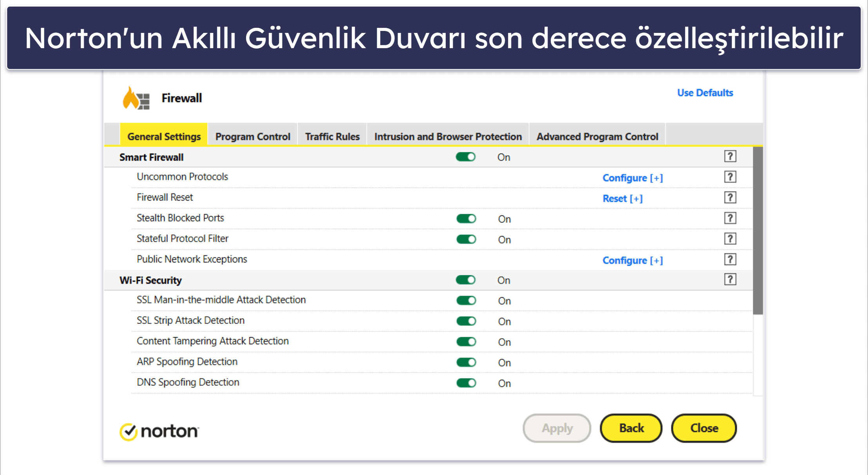Image resolution: width=868 pixels, height=475 pixels.
Task: Disable DNS Spoofing Detection
Action: [466, 383]
